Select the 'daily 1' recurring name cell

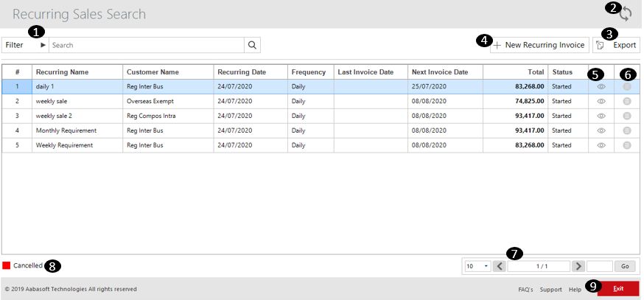coord(77,87)
